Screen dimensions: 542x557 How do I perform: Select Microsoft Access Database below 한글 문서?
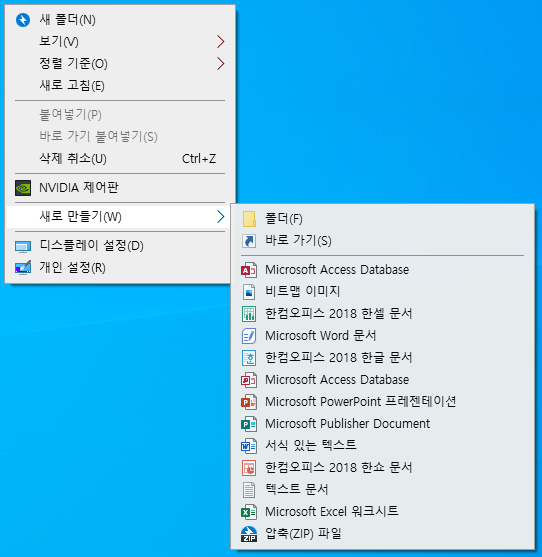[x=383, y=380]
